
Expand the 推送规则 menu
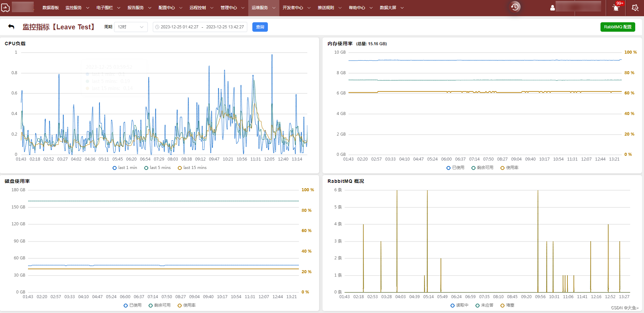click(330, 8)
